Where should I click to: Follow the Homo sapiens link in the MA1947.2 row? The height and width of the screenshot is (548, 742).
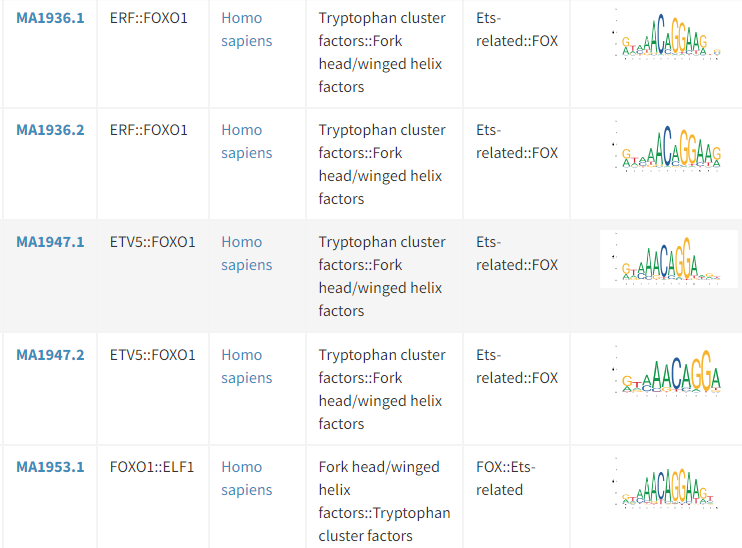click(247, 366)
